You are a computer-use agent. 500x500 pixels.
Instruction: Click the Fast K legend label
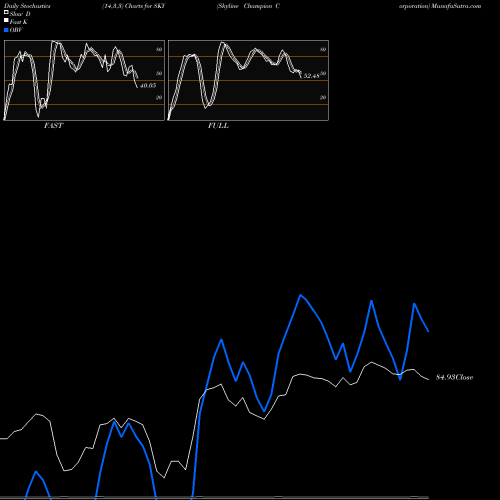tap(19, 22)
